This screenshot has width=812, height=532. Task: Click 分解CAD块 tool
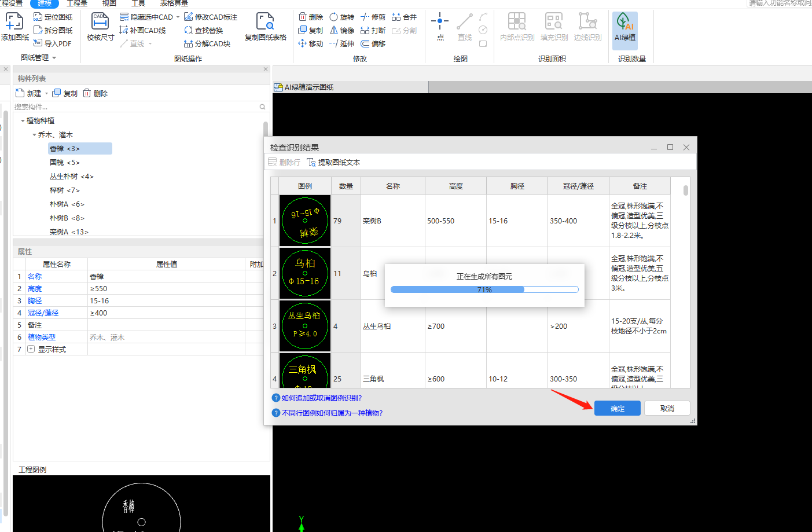point(207,43)
